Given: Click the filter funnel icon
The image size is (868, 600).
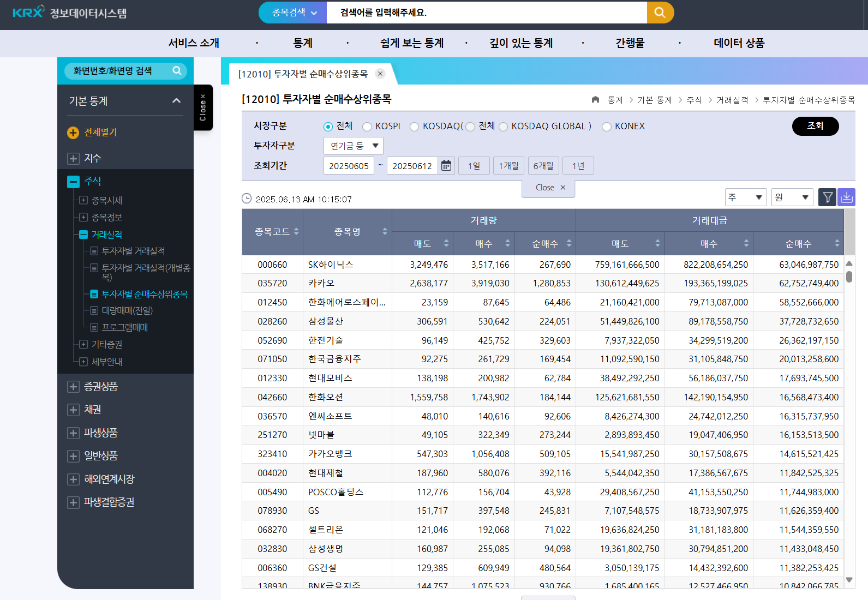Looking at the screenshot, I should (828, 197).
